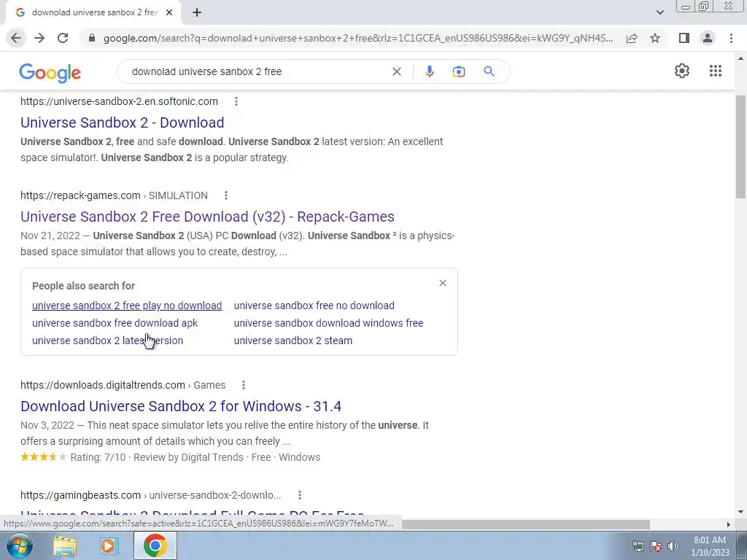Image resolution: width=747 pixels, height=560 pixels.
Task: Search 'universe sandbox 2 free play no download'
Action: point(127,306)
